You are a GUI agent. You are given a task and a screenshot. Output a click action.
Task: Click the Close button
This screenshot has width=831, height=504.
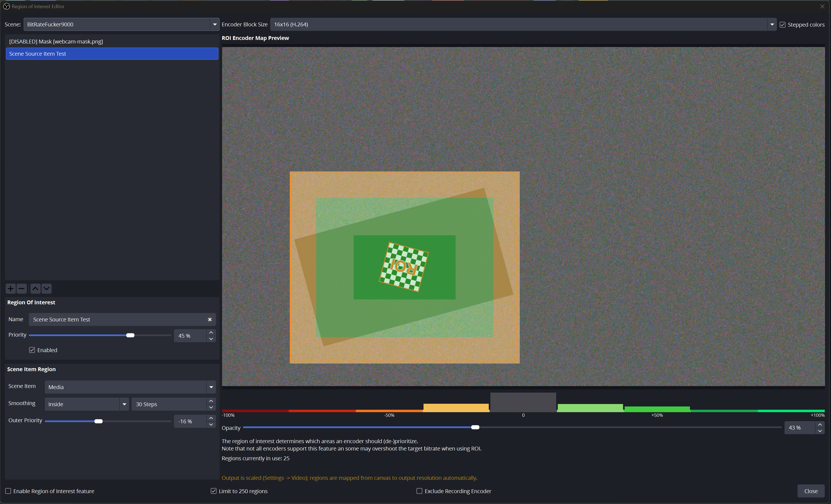(811, 491)
